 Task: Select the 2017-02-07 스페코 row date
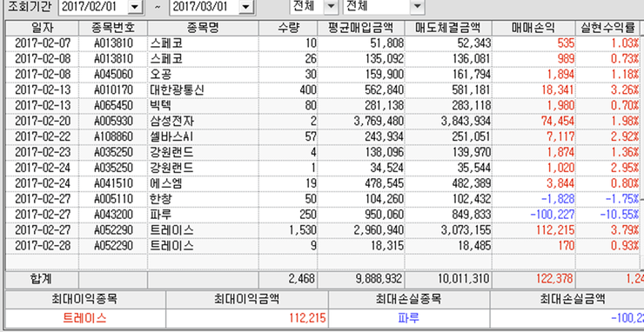(x=43, y=43)
